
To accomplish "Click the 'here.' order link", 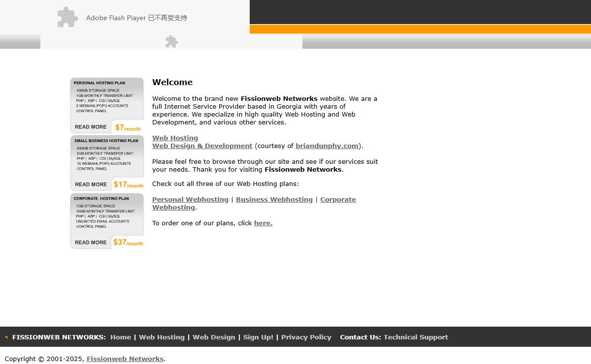I will click(x=263, y=223).
